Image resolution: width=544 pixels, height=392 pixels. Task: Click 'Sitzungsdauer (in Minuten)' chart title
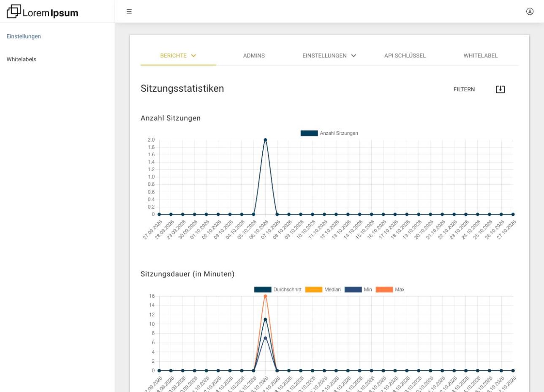(x=188, y=274)
